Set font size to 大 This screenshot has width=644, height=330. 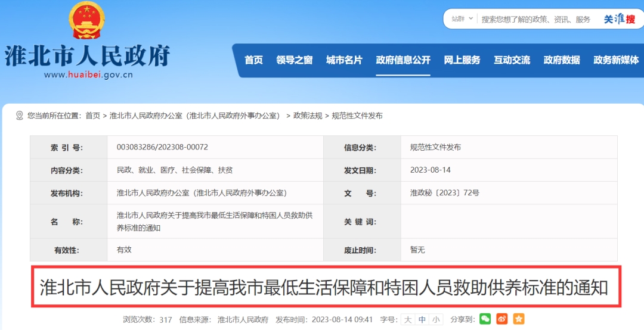(x=407, y=319)
